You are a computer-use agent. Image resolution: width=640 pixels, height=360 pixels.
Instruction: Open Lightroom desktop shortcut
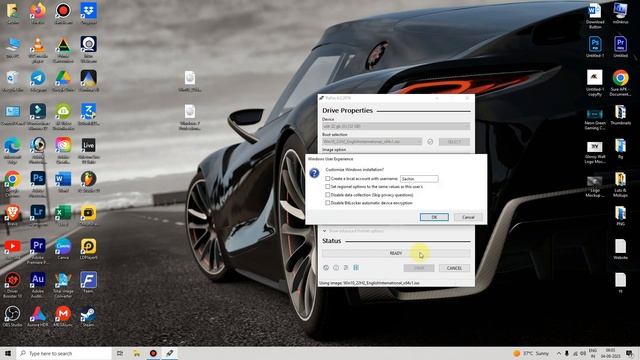[x=38, y=215]
